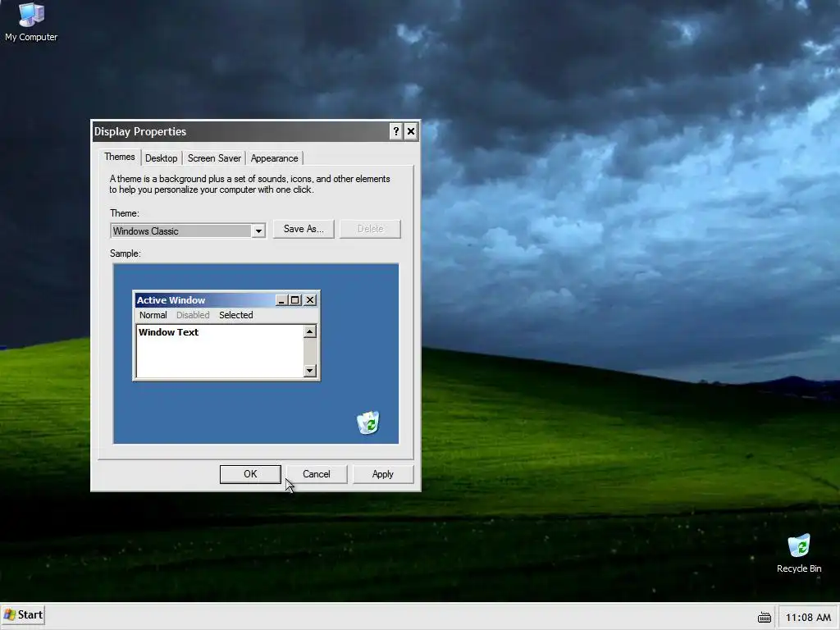
Task: Open the My Computer desktop icon
Action: coord(31,22)
